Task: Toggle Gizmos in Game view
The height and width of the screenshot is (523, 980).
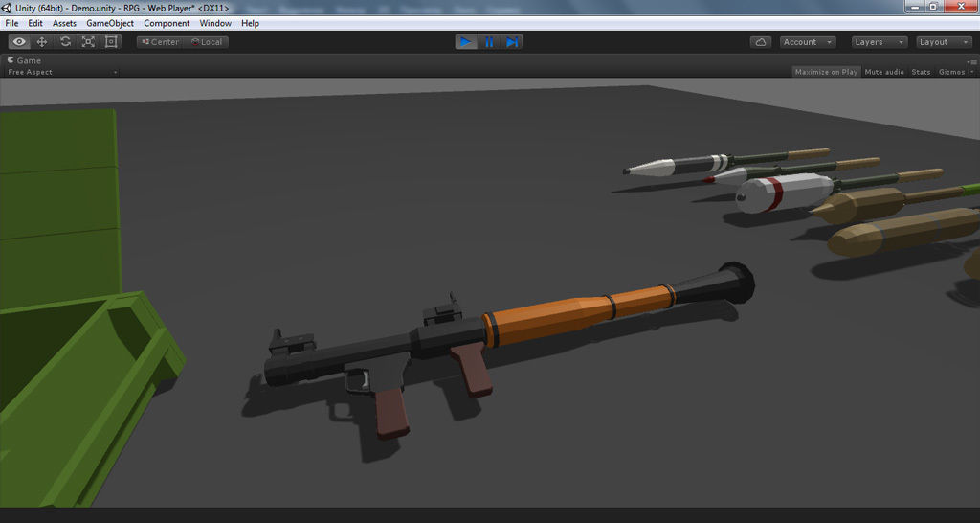Action: (x=951, y=72)
